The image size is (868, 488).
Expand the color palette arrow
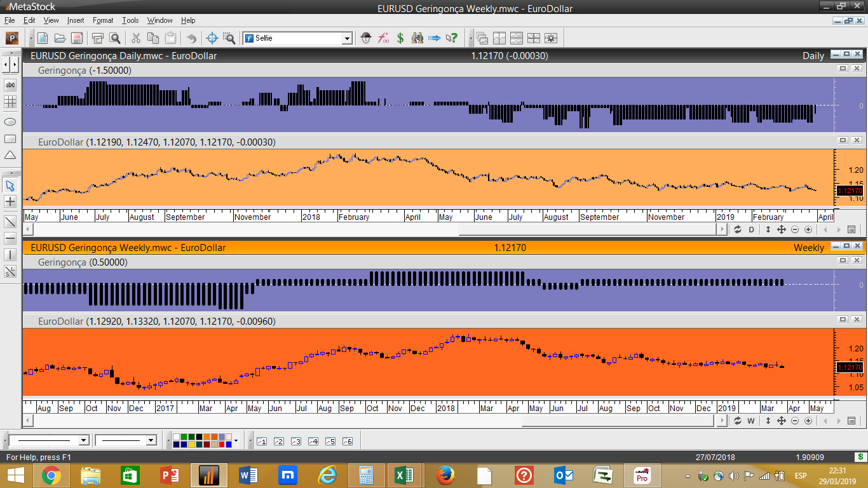236,440
